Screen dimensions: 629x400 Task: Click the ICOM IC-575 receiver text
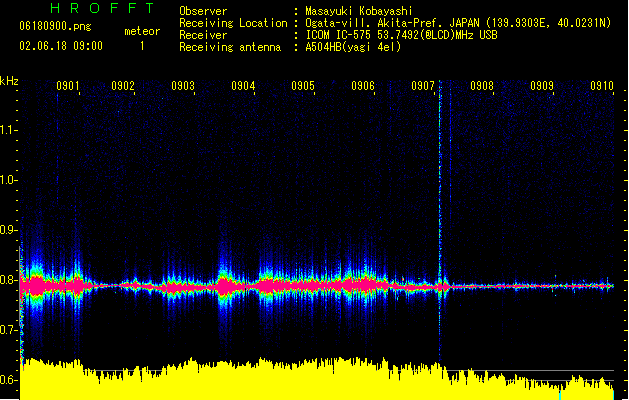click(x=401, y=35)
